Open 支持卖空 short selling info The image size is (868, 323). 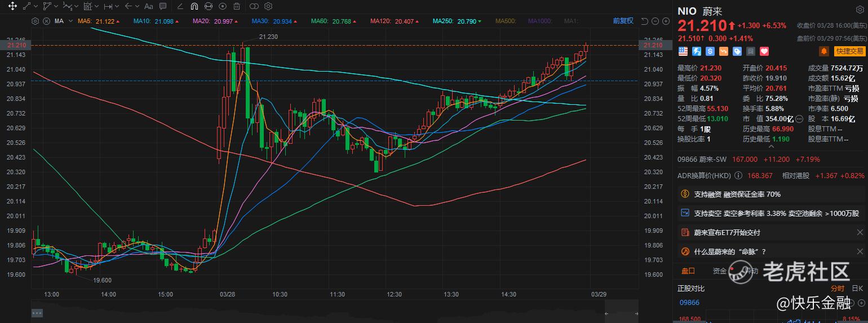[x=772, y=213]
